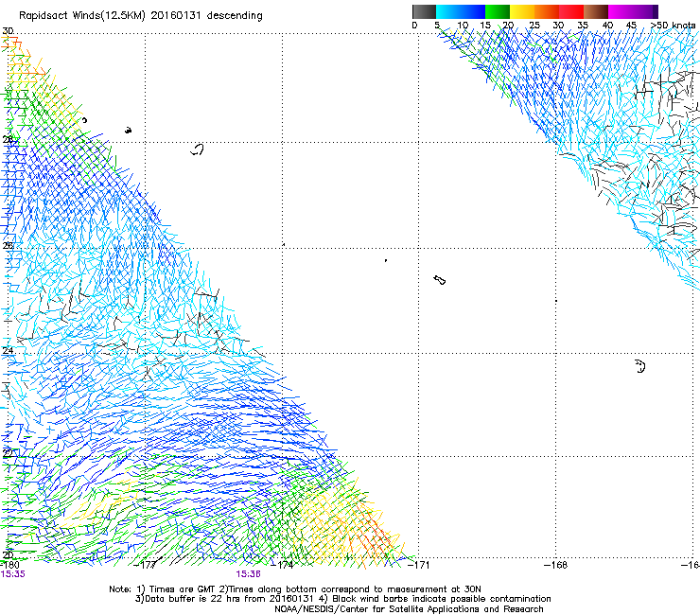Click the red 30-35 knots legend color
700x615 pixels.
click(571, 11)
